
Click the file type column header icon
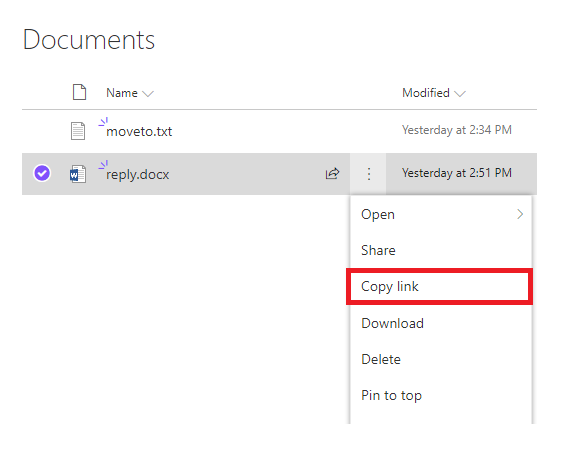(79, 92)
